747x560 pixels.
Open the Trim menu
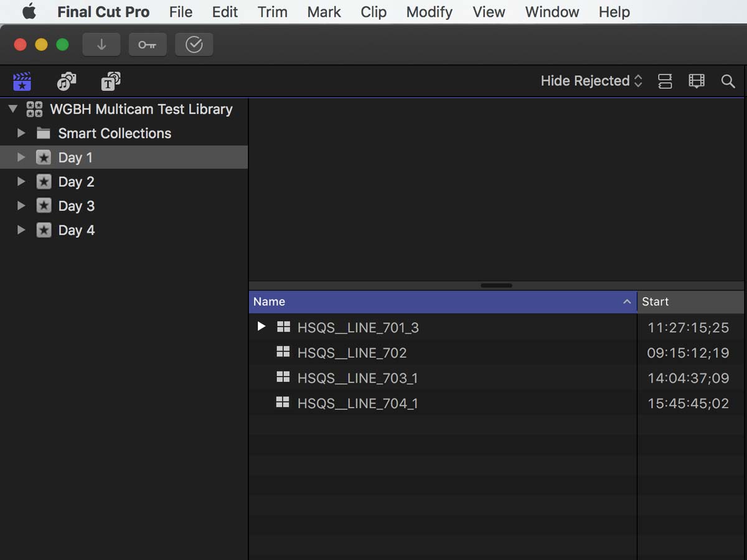273,12
